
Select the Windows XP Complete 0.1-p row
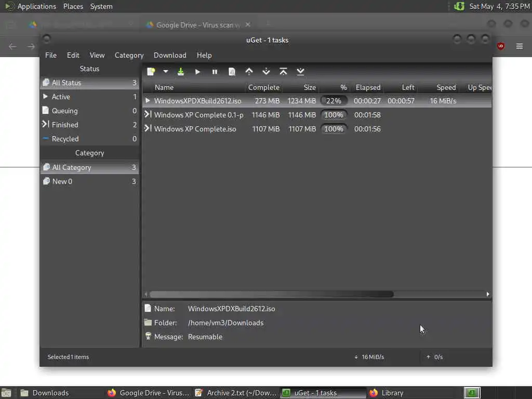point(317,115)
